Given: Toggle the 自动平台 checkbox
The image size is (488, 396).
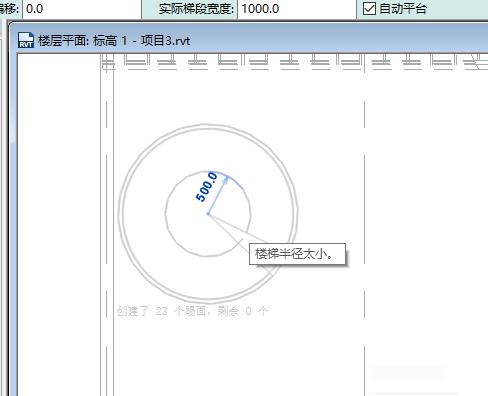Looking at the screenshot, I should tap(369, 9).
